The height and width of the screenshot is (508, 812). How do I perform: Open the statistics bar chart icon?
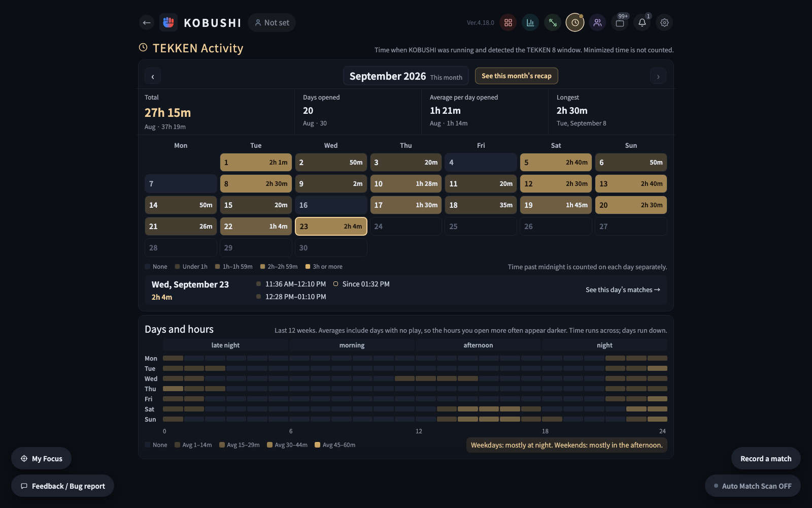530,22
